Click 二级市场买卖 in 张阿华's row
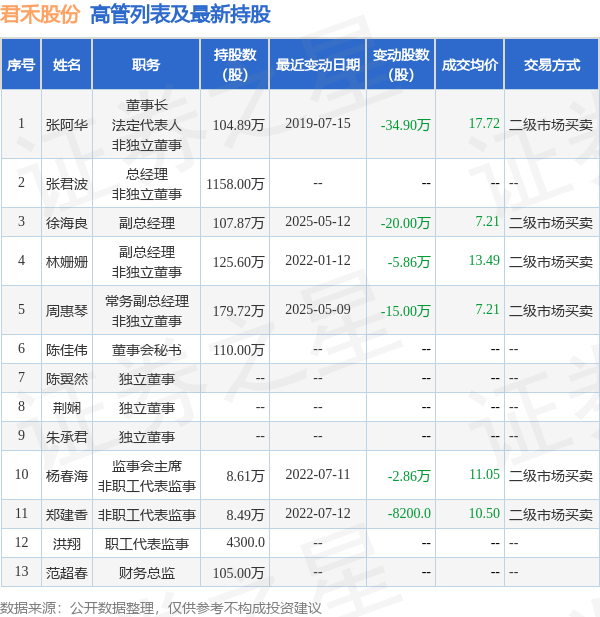 click(x=551, y=125)
